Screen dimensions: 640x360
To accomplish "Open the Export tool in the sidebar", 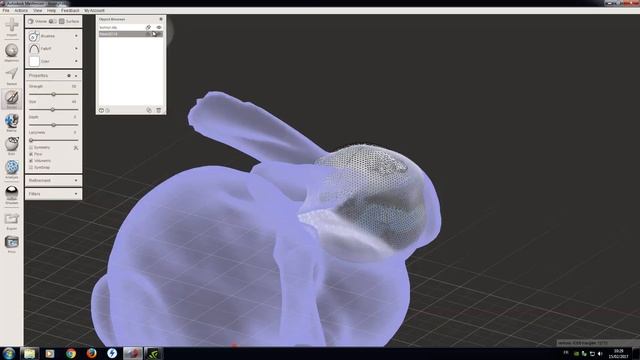I will coord(11,220).
